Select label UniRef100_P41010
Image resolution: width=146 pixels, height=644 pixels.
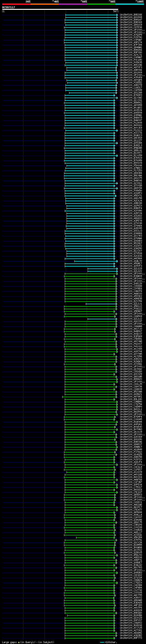pos(131,346)
